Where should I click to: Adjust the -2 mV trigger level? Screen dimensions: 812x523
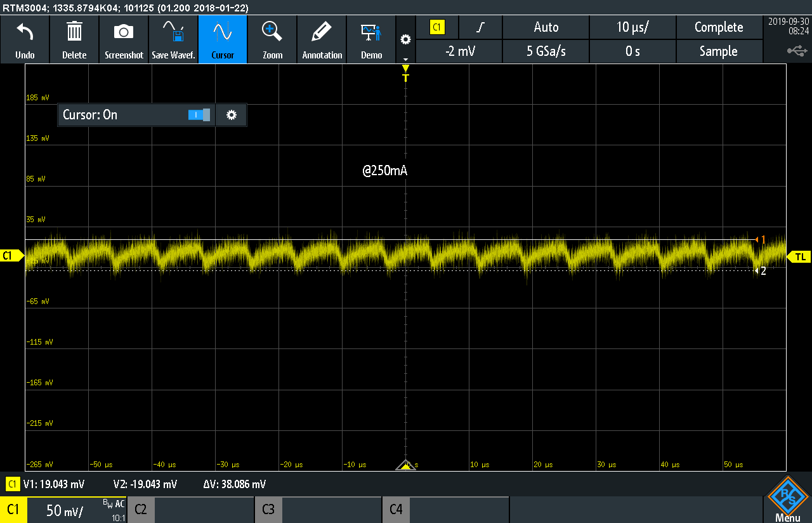pyautogui.click(x=459, y=51)
